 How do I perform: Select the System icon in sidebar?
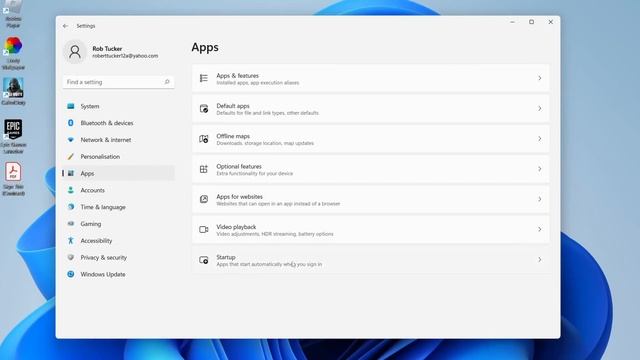tap(71, 106)
